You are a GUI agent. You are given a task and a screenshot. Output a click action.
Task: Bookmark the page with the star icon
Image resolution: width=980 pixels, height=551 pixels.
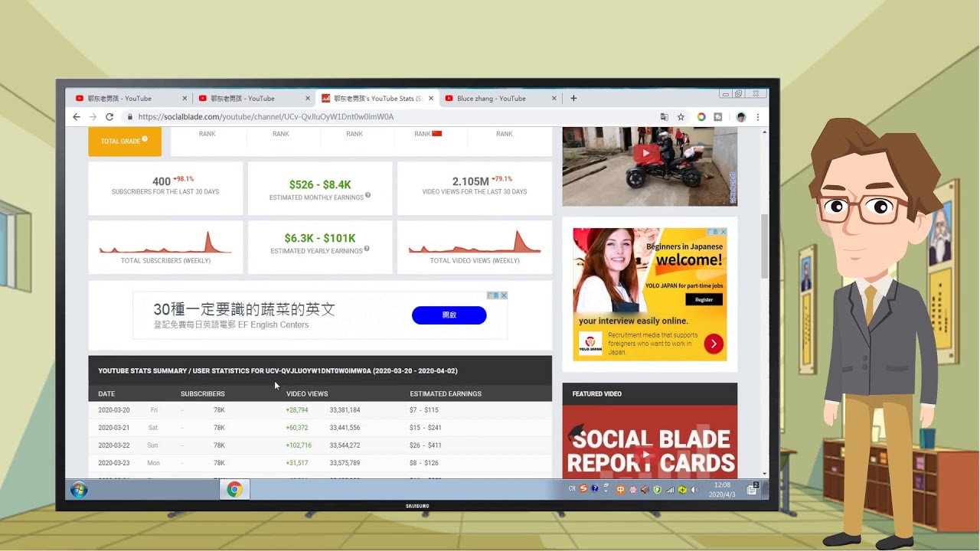click(x=681, y=117)
